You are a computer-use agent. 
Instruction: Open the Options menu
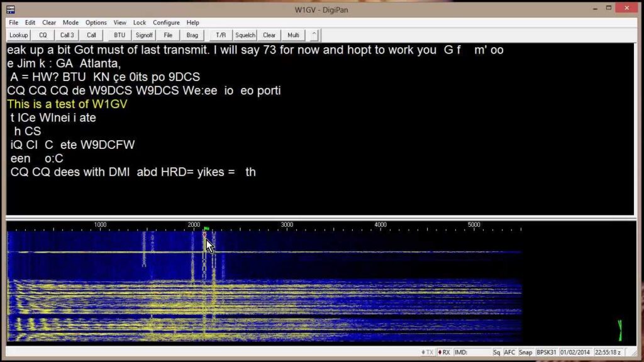(96, 23)
